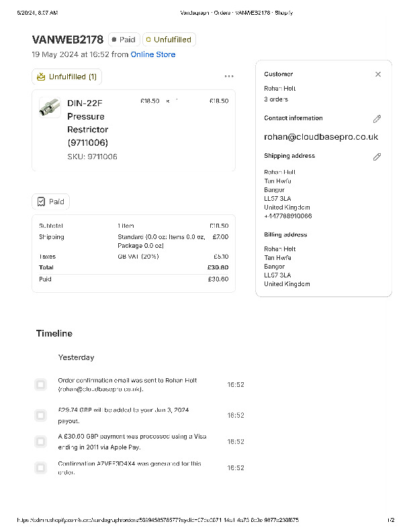Open the Online Store link
The width and height of the screenshot is (411, 532).
coord(153,54)
